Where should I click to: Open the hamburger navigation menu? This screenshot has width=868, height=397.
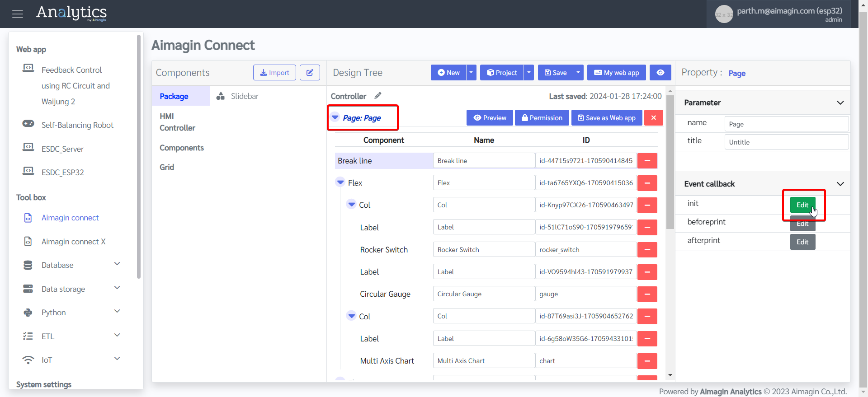point(18,14)
